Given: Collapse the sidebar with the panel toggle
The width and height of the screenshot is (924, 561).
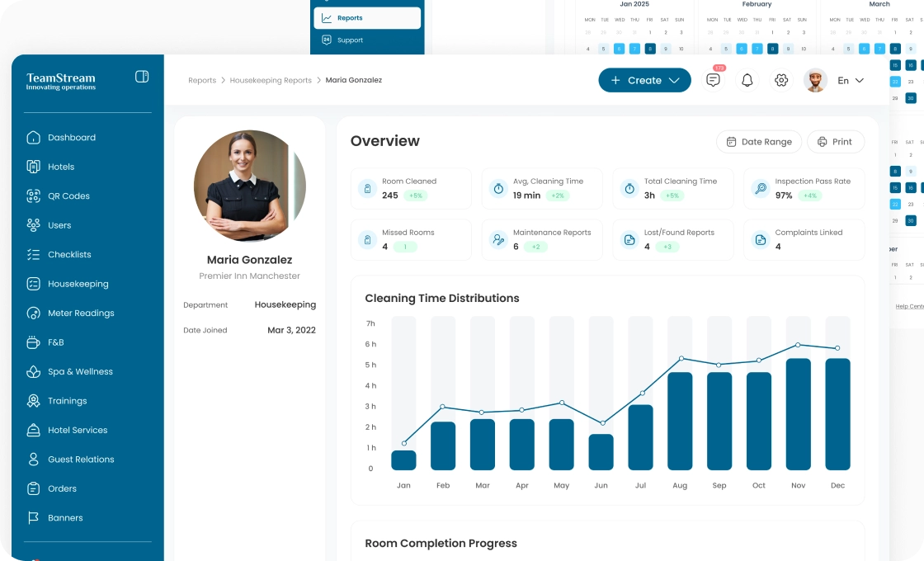Looking at the screenshot, I should pos(142,77).
